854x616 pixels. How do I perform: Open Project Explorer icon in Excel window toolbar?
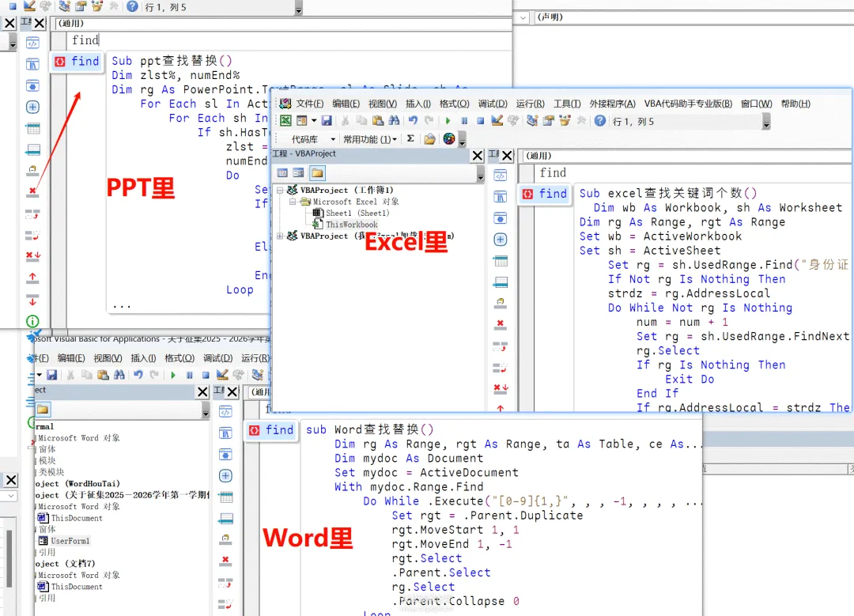(x=532, y=121)
